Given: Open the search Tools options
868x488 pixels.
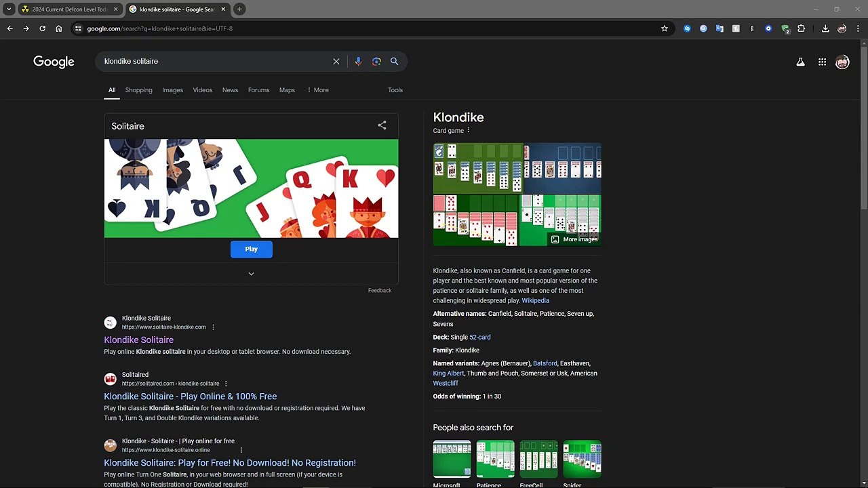Looking at the screenshot, I should point(395,90).
